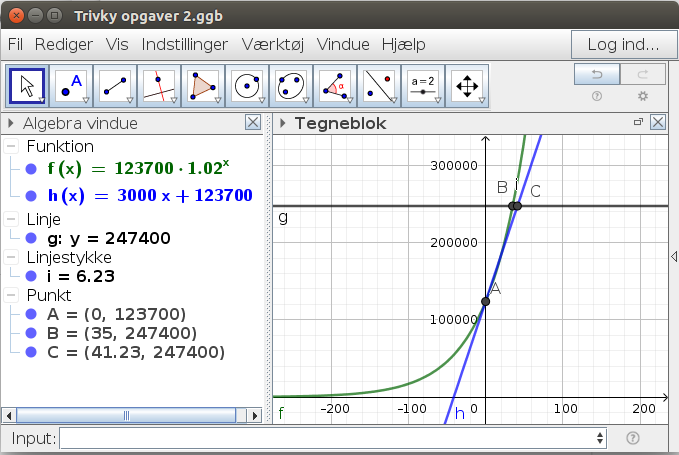The image size is (679, 455).
Task: Open the Værktøj menu
Action: [x=273, y=44]
